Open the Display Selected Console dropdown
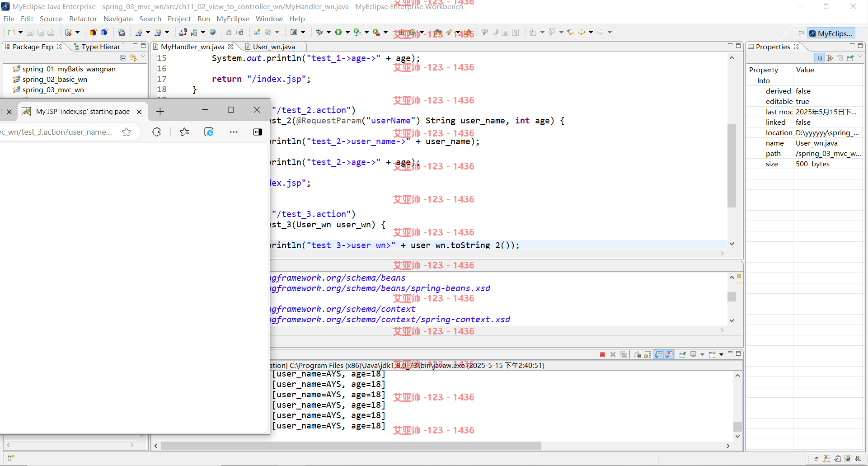Image resolution: width=868 pixels, height=466 pixels. pyautogui.click(x=702, y=354)
